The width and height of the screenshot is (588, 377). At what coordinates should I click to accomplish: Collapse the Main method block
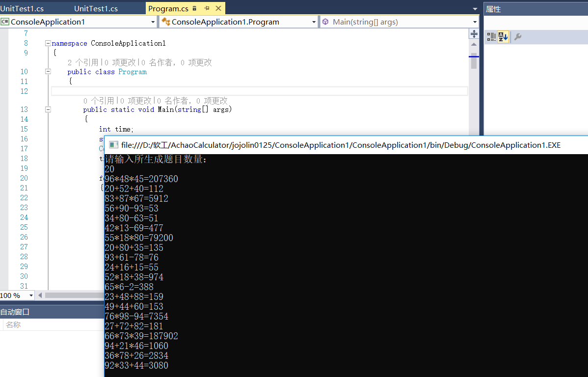(x=48, y=109)
